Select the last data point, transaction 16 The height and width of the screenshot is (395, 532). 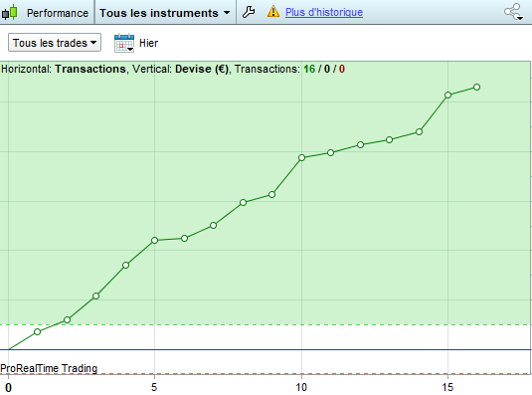point(476,88)
